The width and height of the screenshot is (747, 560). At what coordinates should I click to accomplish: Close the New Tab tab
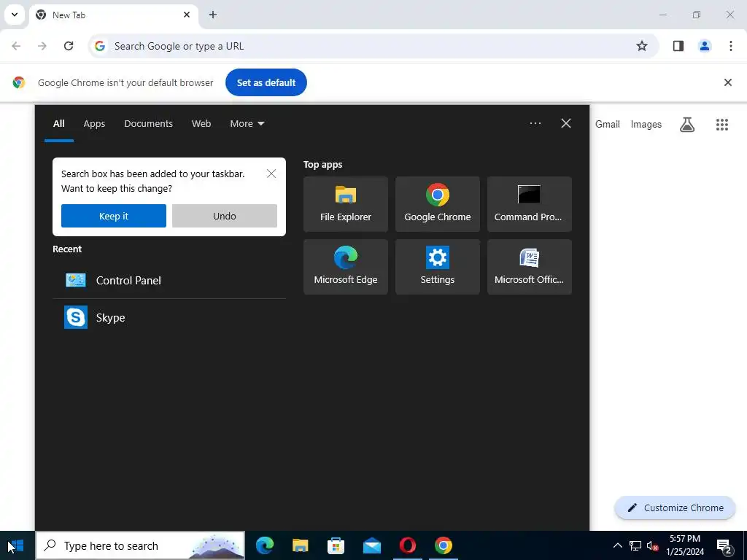pyautogui.click(x=187, y=15)
